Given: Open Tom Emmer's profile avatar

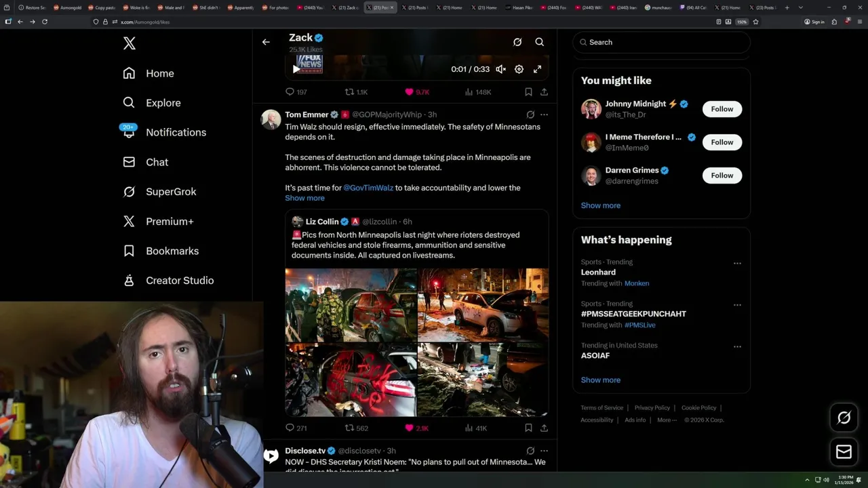Looking at the screenshot, I should coord(271,119).
